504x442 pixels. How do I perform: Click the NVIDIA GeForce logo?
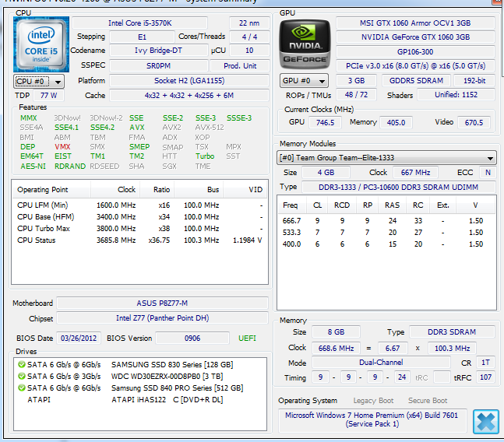pos(305,44)
